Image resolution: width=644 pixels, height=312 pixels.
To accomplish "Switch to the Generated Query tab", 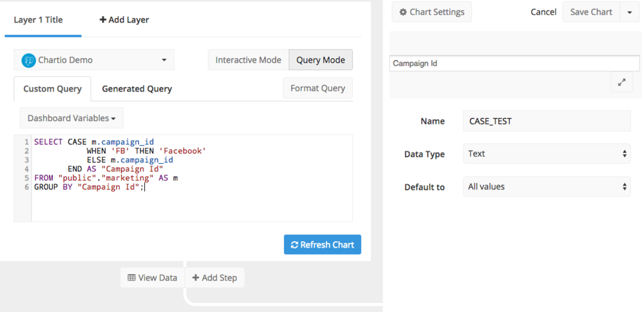I will pos(137,89).
